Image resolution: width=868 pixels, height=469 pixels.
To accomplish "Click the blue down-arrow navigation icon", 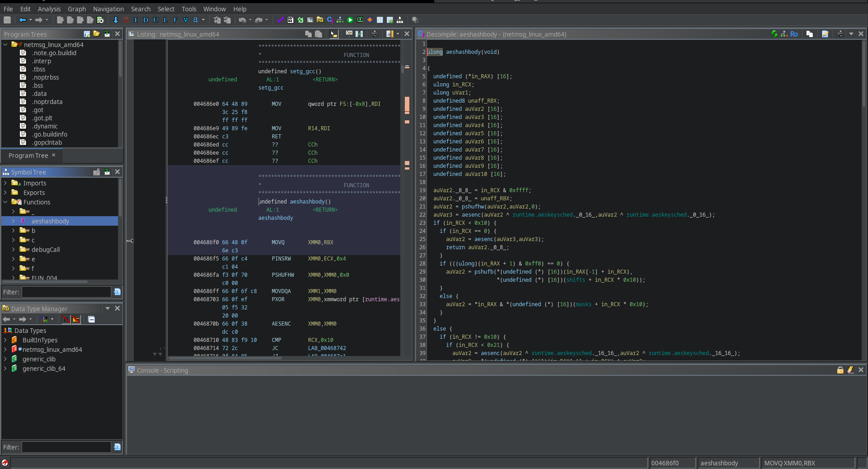I will click(x=115, y=20).
